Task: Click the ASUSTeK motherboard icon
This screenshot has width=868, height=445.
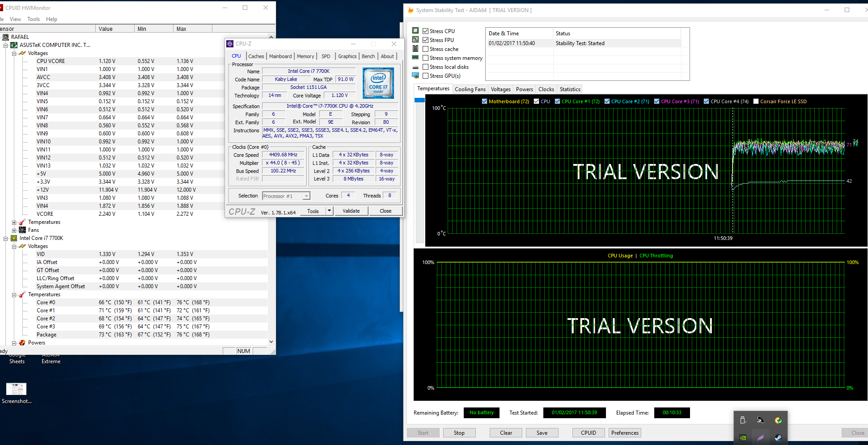Action: pyautogui.click(x=14, y=45)
